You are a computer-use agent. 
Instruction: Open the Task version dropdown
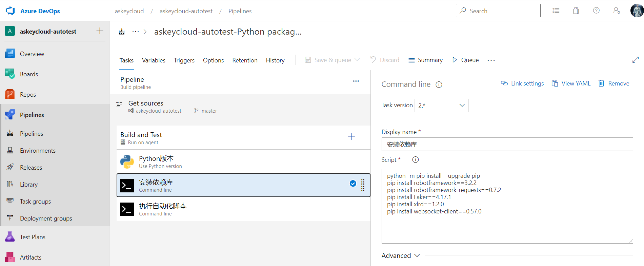click(441, 106)
